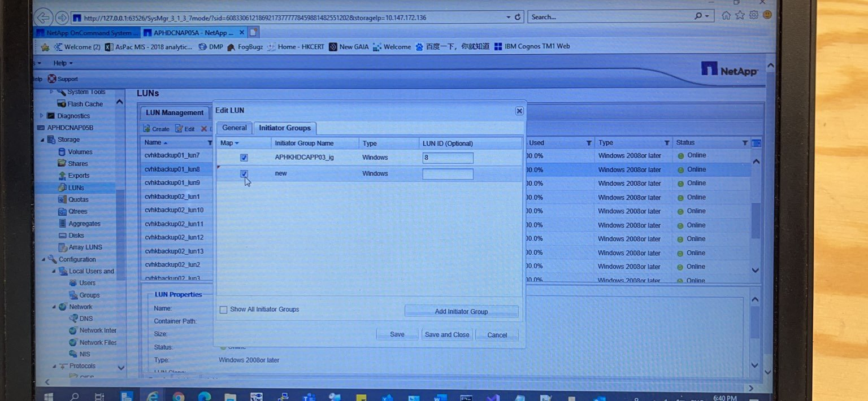Viewport: 868px width, 401px height.
Task: Click the LUN table scroll down arrow
Action: [756, 271]
